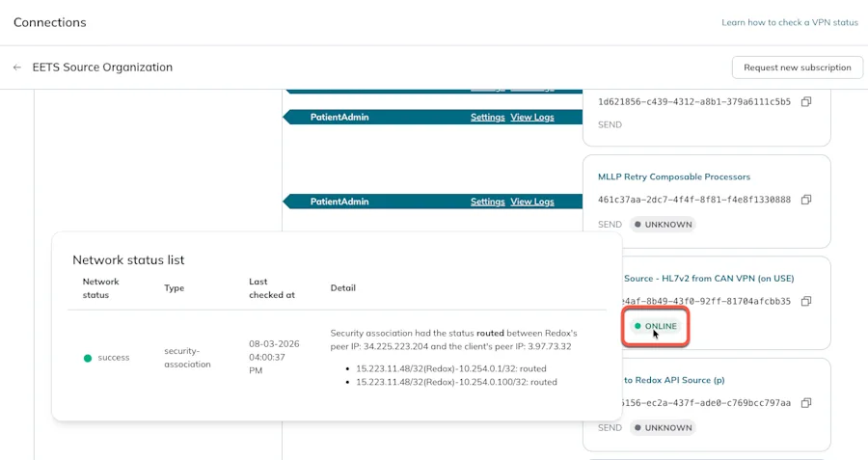Copy ID 1d621856-c439-4312-a8b1-379a6111c5b5
This screenshot has width=868, height=460.
(x=806, y=102)
